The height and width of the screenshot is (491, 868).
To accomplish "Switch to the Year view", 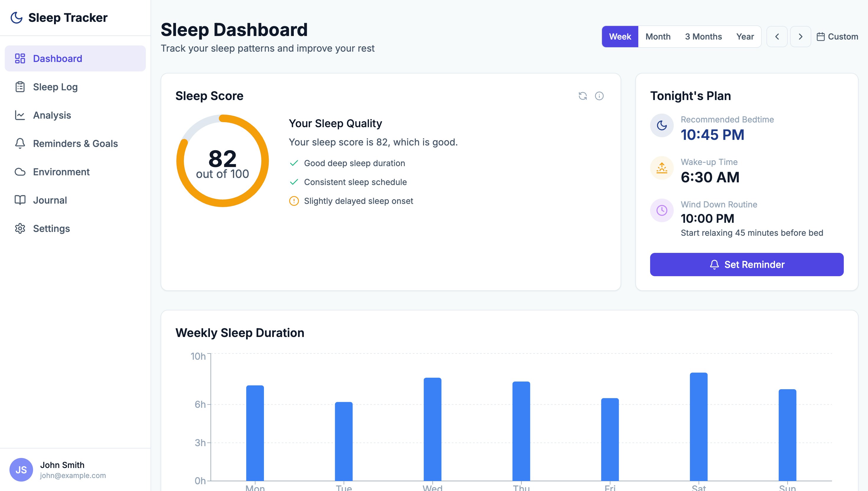I will click(x=745, y=36).
